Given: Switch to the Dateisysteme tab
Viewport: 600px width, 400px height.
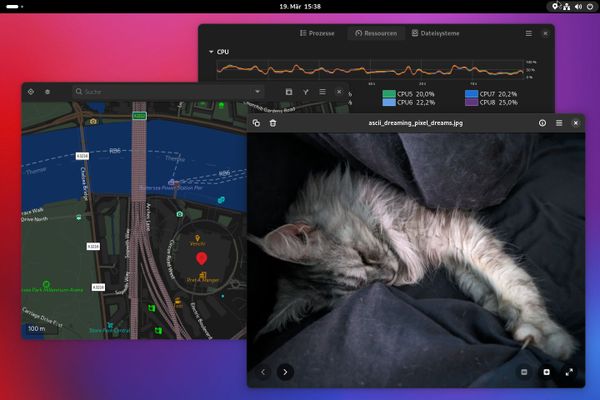Looking at the screenshot, I should [431, 33].
